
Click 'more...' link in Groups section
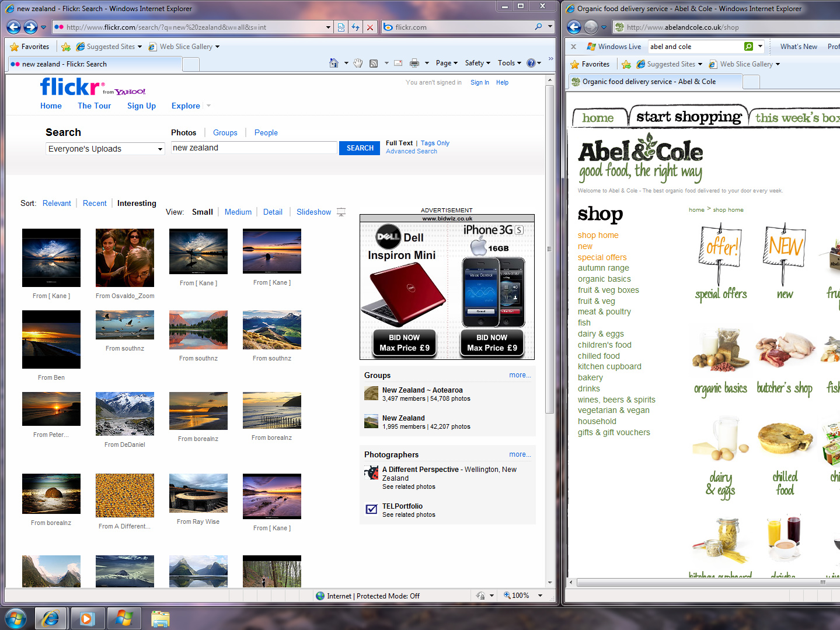[x=520, y=375]
